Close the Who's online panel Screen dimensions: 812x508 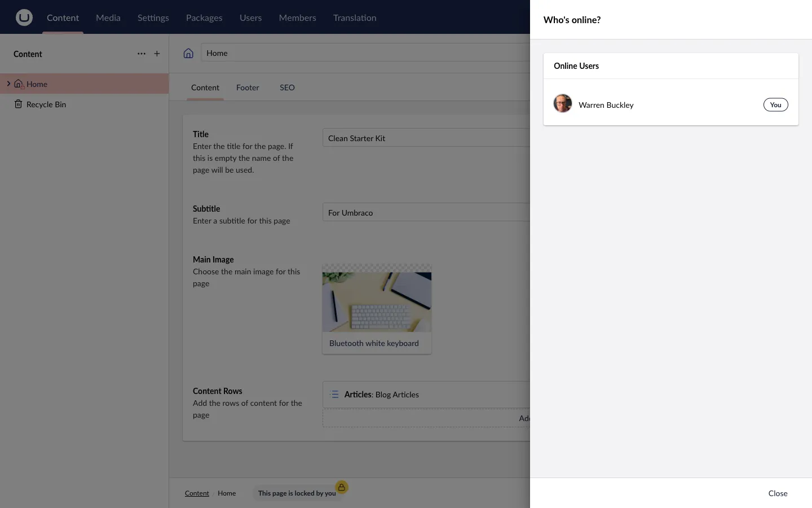click(778, 493)
